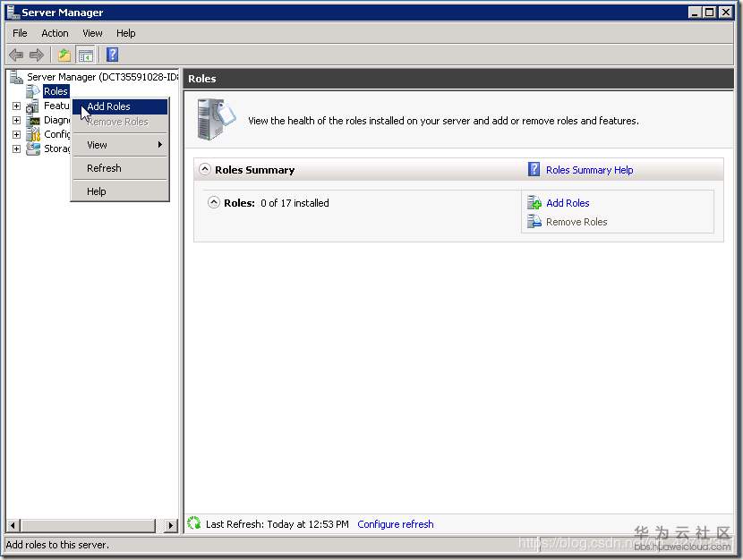
Task: Click the Remove Roles link in summary
Action: tap(576, 222)
